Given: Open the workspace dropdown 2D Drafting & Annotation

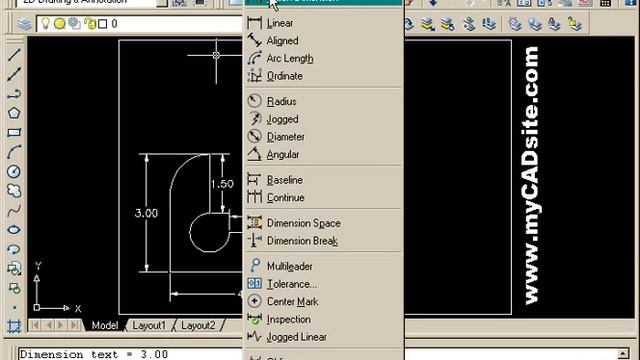Looking at the screenshot, I should (91, 2).
